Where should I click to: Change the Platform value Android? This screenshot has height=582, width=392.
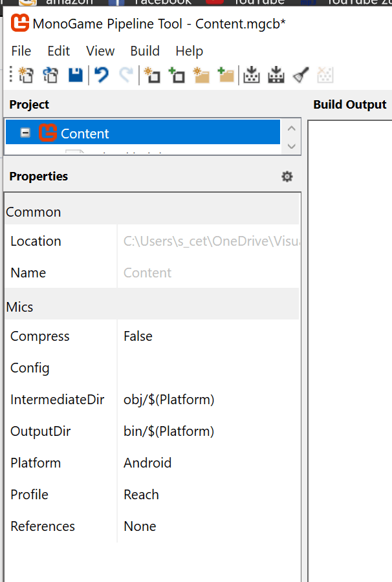pyautogui.click(x=147, y=463)
